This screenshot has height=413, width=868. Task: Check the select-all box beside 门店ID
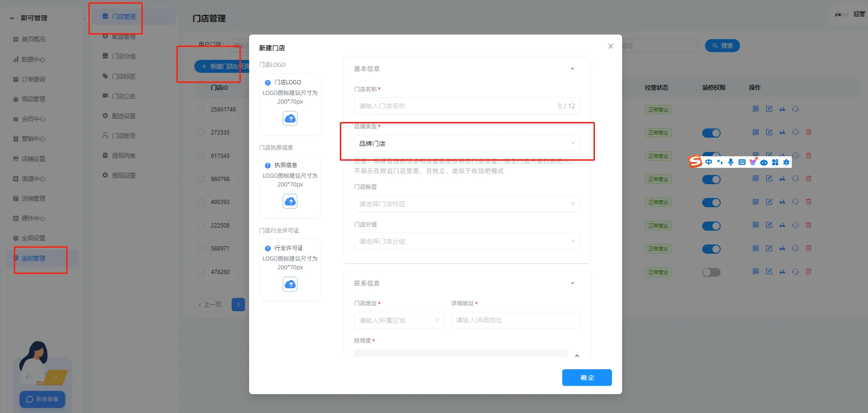click(201, 87)
